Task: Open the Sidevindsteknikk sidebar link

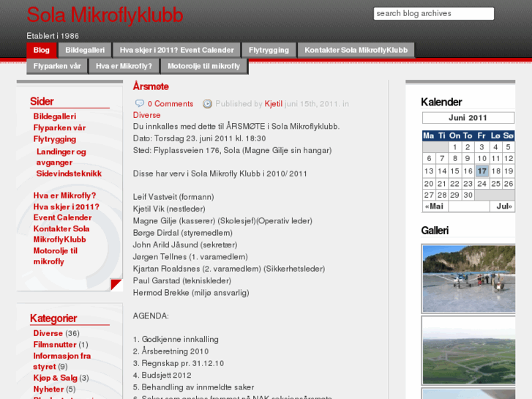Action: pos(69,174)
